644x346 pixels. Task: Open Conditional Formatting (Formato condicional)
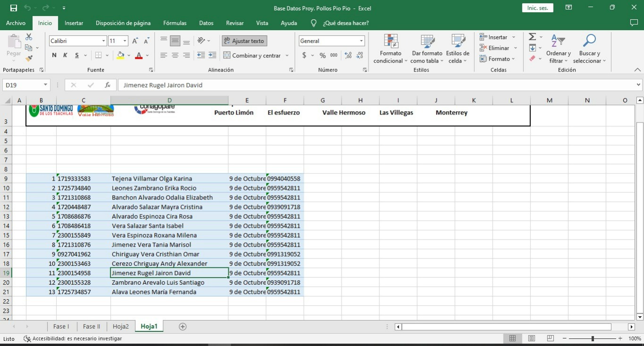(x=391, y=49)
